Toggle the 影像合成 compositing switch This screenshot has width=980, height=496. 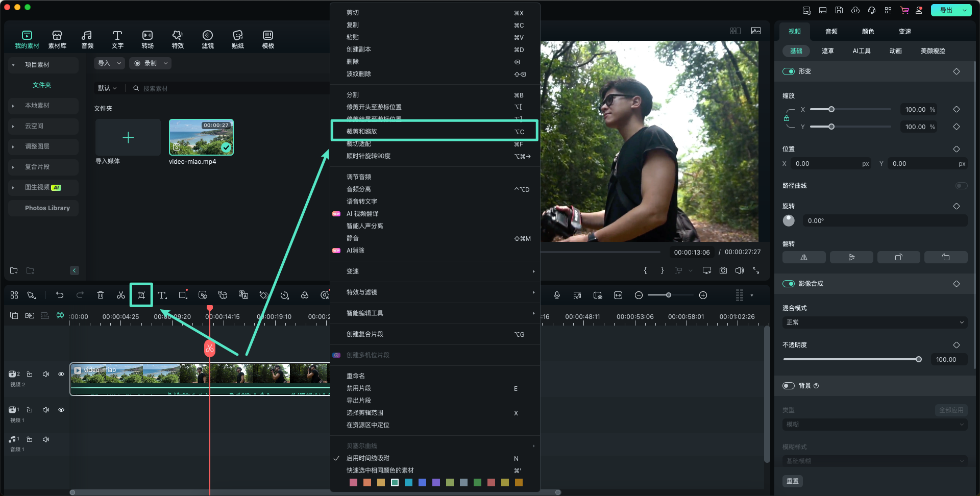pos(789,284)
